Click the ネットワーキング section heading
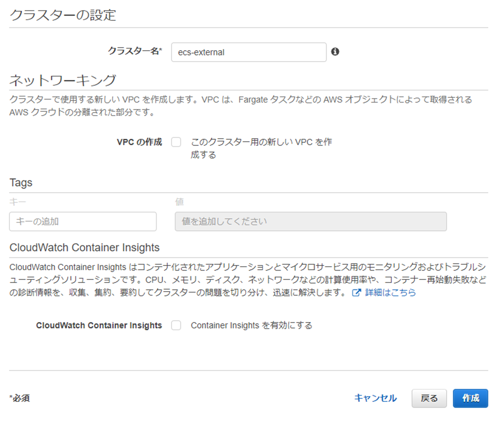This screenshot has height=426, width=504. (x=63, y=80)
